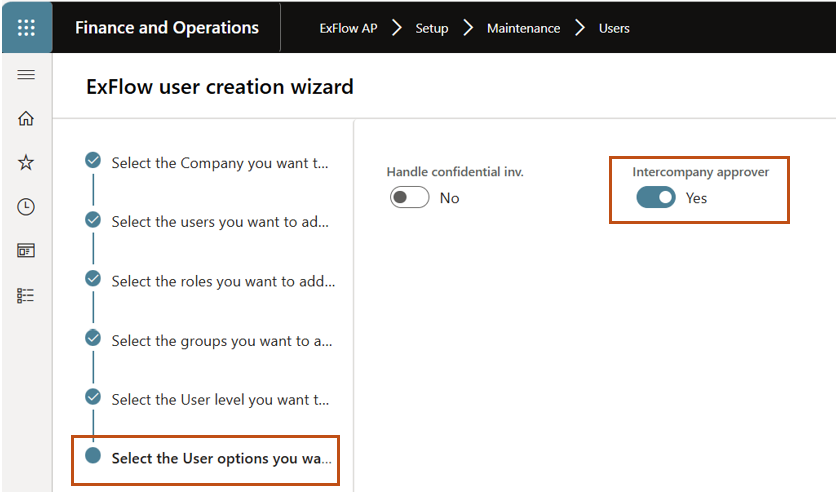The width and height of the screenshot is (836, 498).
Task: Return to Select the User level step
Action: [x=220, y=399]
